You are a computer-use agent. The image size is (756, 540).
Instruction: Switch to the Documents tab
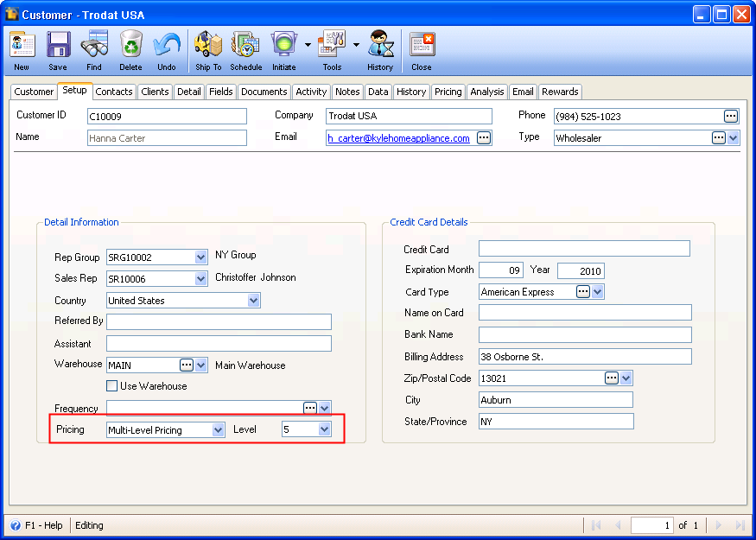pos(264,92)
